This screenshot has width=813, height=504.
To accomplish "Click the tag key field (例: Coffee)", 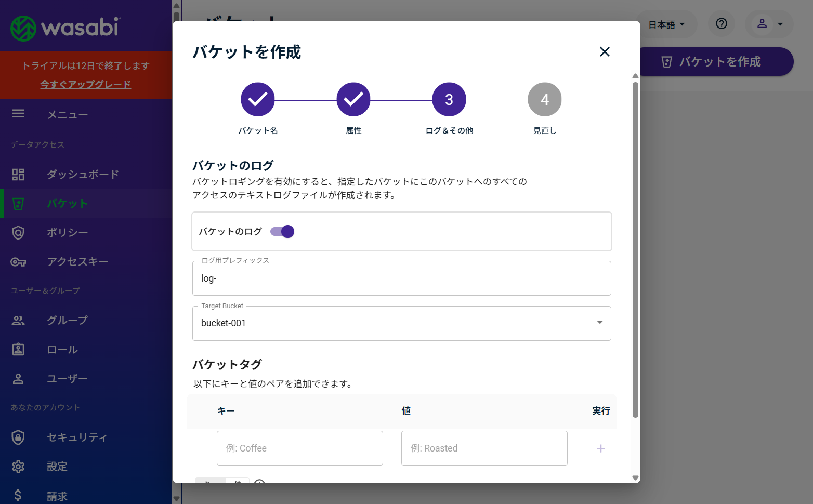I will [x=300, y=448].
